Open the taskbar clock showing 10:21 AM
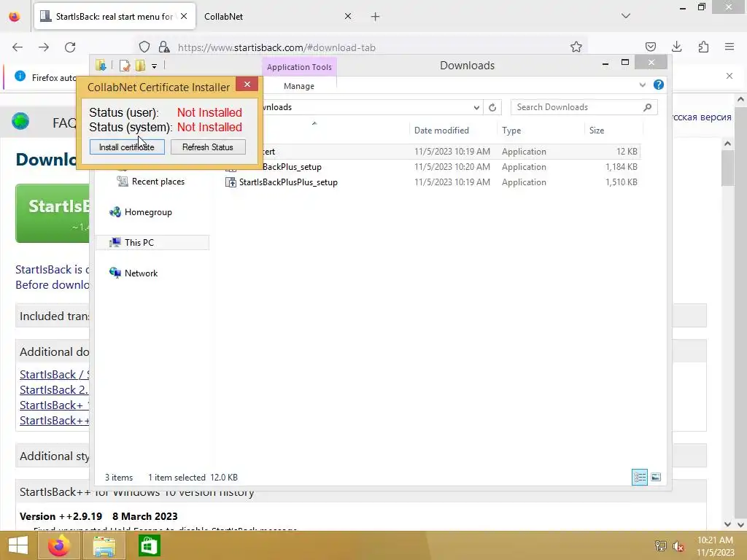747x560 pixels. pos(716,546)
